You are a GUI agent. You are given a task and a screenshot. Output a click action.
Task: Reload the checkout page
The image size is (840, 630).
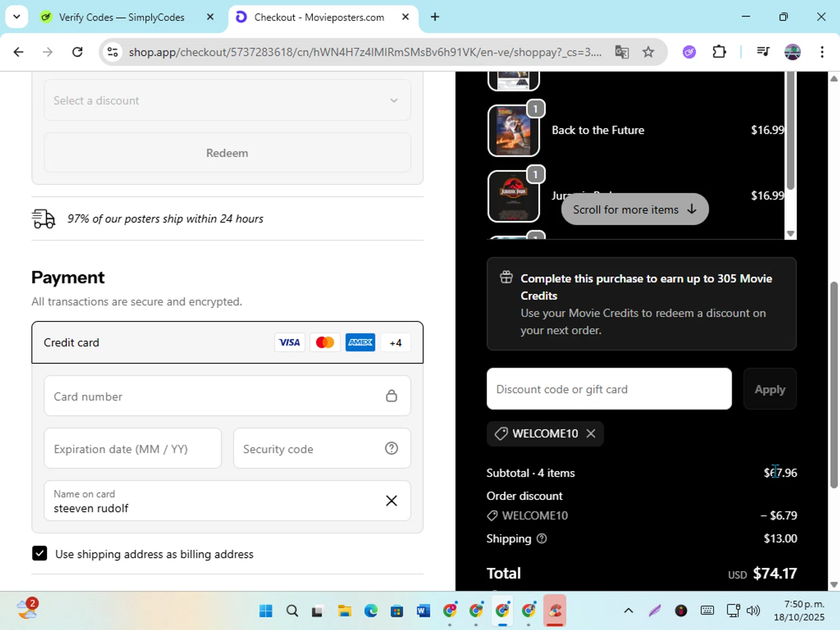click(x=77, y=52)
